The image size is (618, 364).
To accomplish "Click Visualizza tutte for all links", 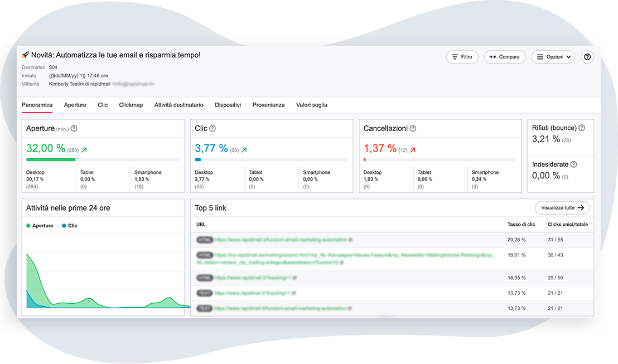I will click(562, 208).
